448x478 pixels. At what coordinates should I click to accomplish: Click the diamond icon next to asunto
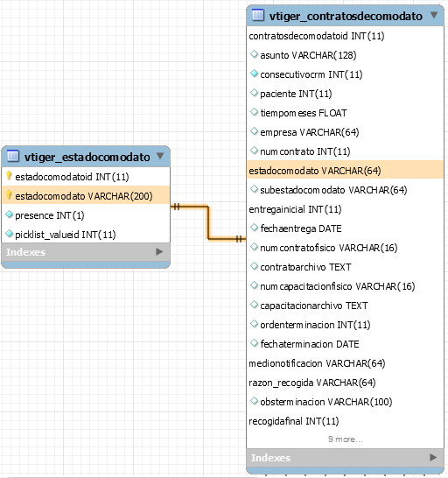[254, 54]
